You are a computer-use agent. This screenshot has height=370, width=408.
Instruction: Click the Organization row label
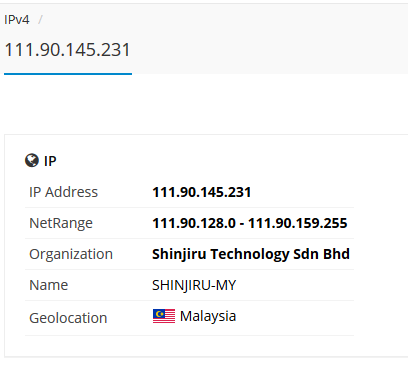click(x=71, y=254)
